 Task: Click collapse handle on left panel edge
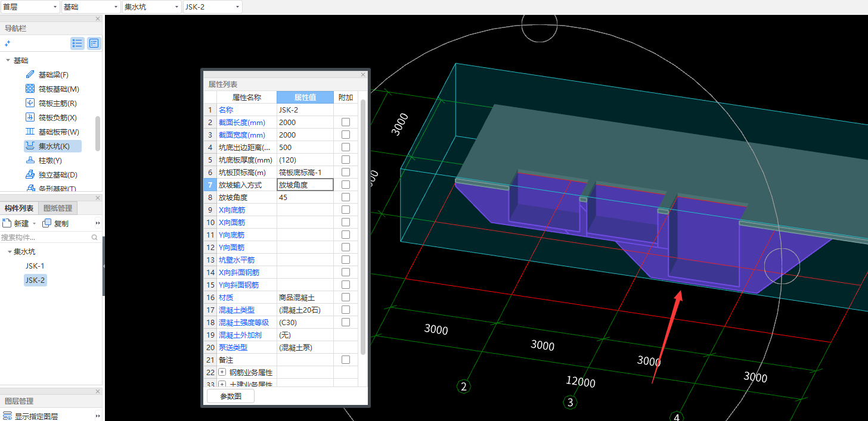(104, 266)
